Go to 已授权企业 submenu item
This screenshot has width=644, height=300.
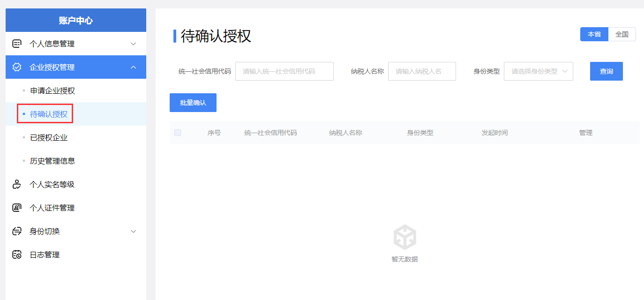49,138
